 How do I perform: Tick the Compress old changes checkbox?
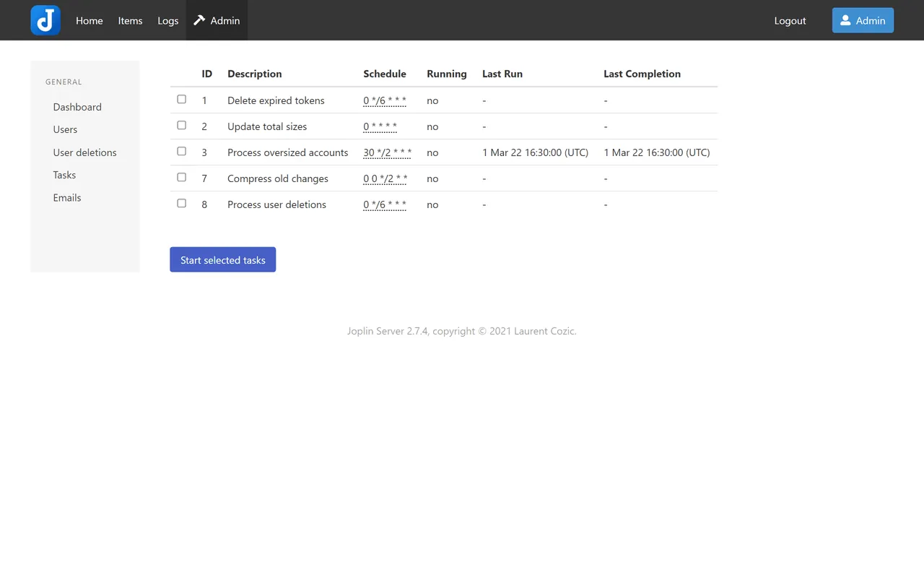click(x=182, y=178)
